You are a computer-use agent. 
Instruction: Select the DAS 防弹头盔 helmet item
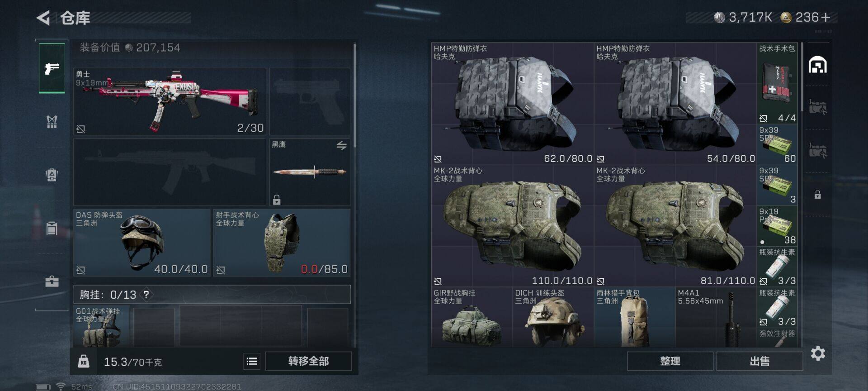(142, 243)
